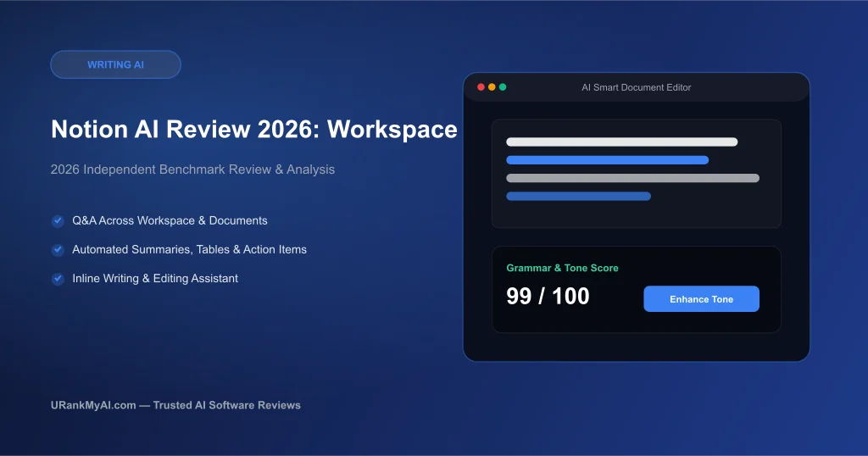Click the checkmark beside Inline Writing & Editing Assistant
The image size is (868, 456).
(x=58, y=279)
